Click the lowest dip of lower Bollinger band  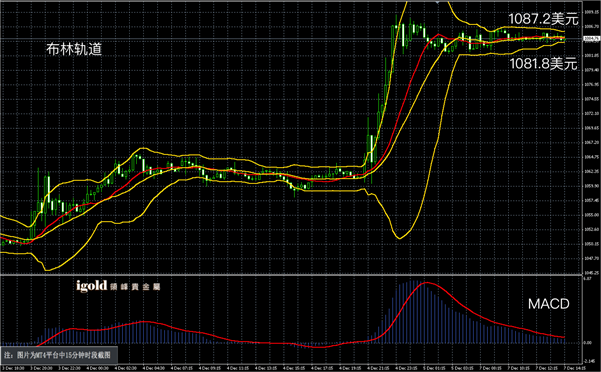399,238
